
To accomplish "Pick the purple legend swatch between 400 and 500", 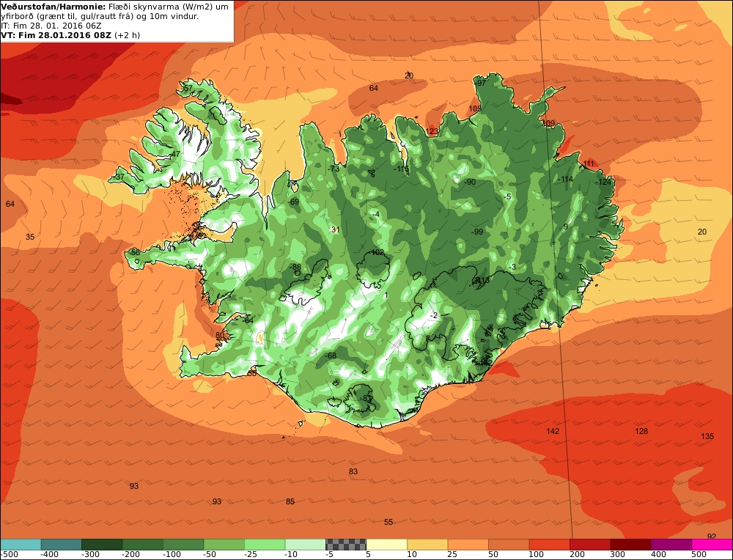I will 671,545.
